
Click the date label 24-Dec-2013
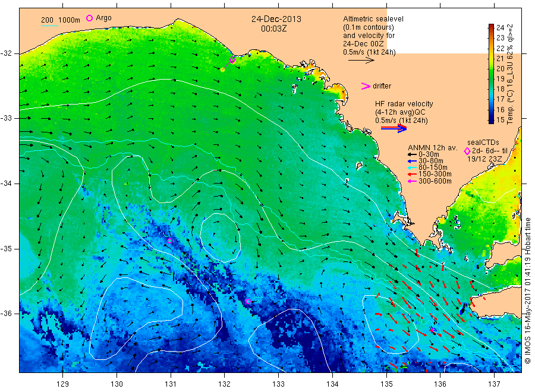click(x=276, y=19)
